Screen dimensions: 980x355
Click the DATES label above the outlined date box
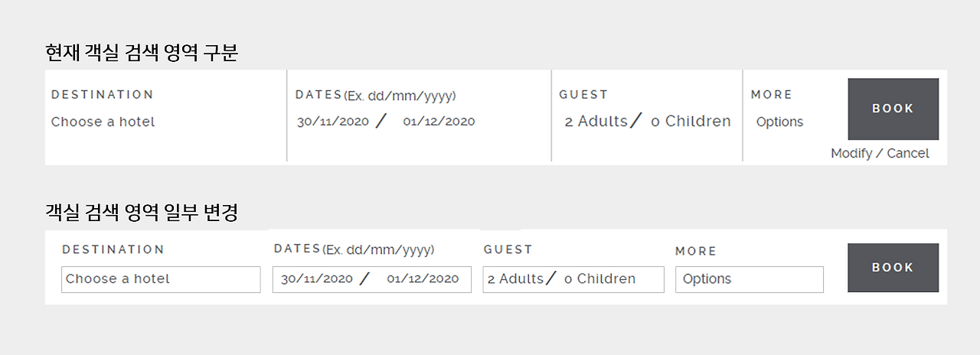[297, 249]
